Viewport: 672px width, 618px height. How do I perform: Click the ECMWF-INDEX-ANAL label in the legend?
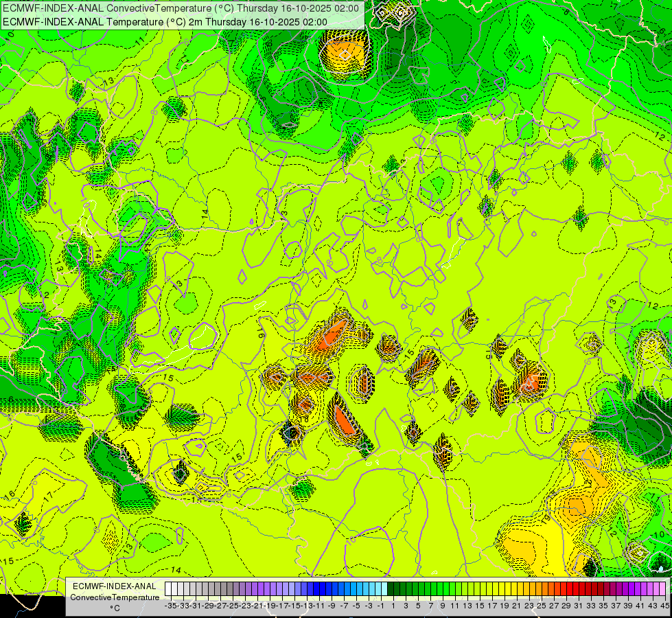coord(115,586)
